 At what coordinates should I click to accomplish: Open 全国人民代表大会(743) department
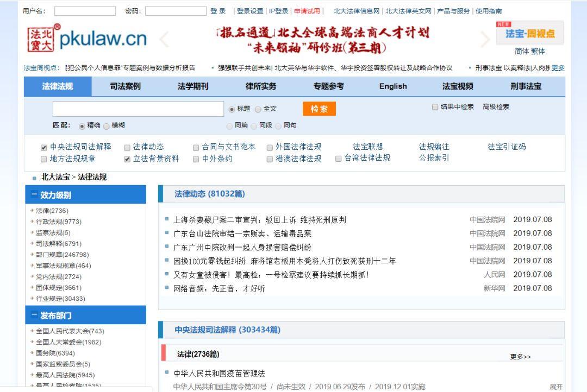tap(70, 331)
